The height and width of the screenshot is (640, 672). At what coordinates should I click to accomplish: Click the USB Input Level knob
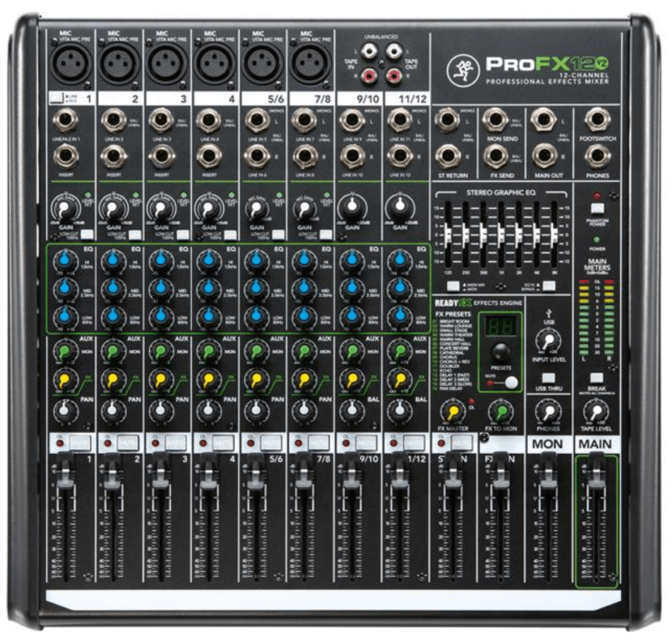point(548,341)
